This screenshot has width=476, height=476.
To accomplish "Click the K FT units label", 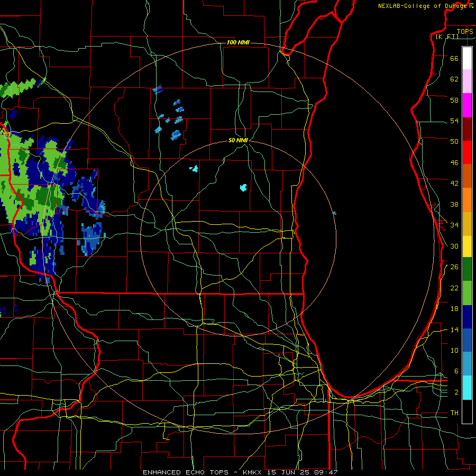I will (447, 36).
